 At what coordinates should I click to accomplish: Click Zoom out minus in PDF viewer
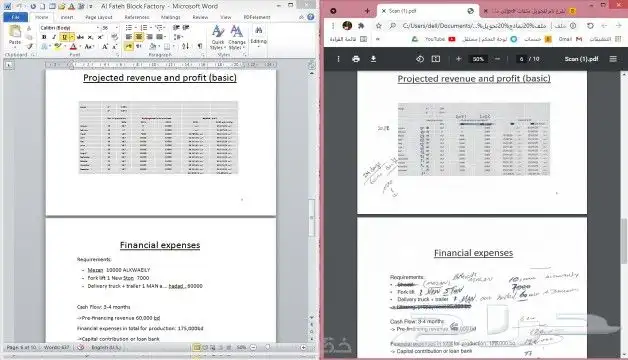point(497,59)
